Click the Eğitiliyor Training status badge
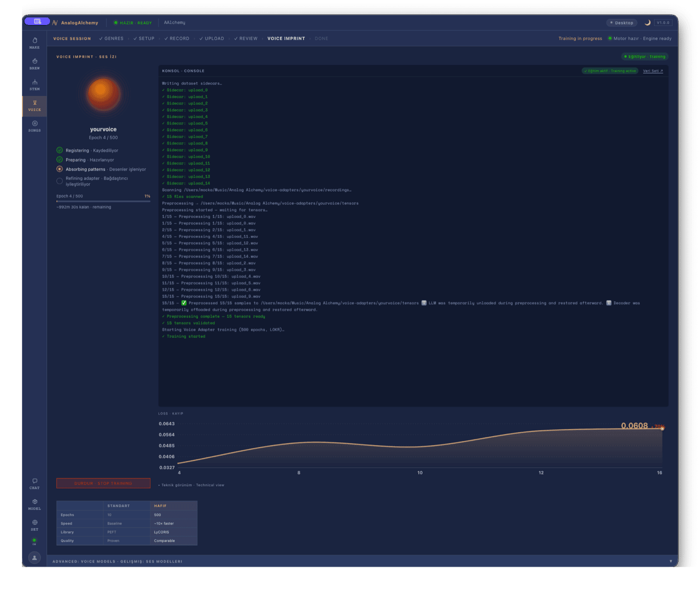The height and width of the screenshot is (596, 700). tap(644, 56)
